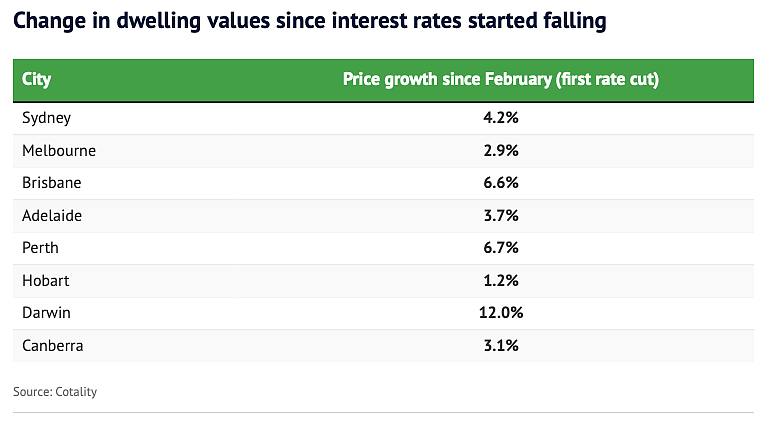Select the Hobart row label
Screen dimensions: 769x425
coord(46,281)
